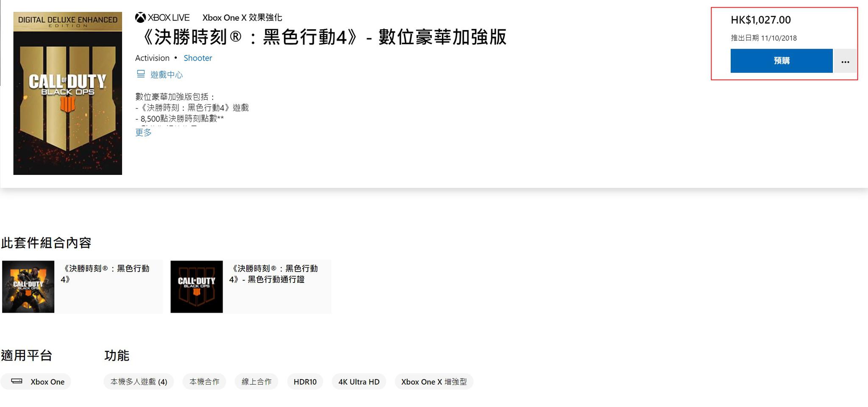Click the Xbox One console icon
Screen dimensions: 868x407
pos(17,381)
